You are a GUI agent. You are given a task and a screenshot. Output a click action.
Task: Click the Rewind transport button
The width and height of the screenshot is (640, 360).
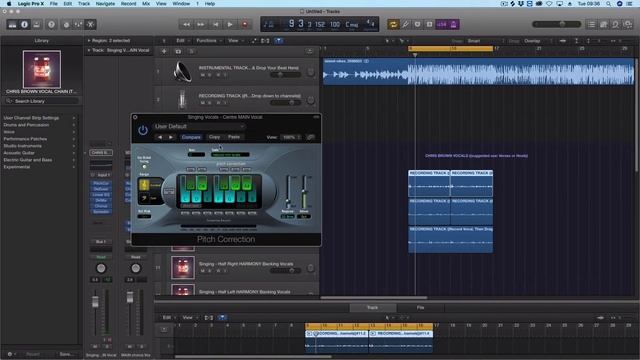click(x=186, y=24)
